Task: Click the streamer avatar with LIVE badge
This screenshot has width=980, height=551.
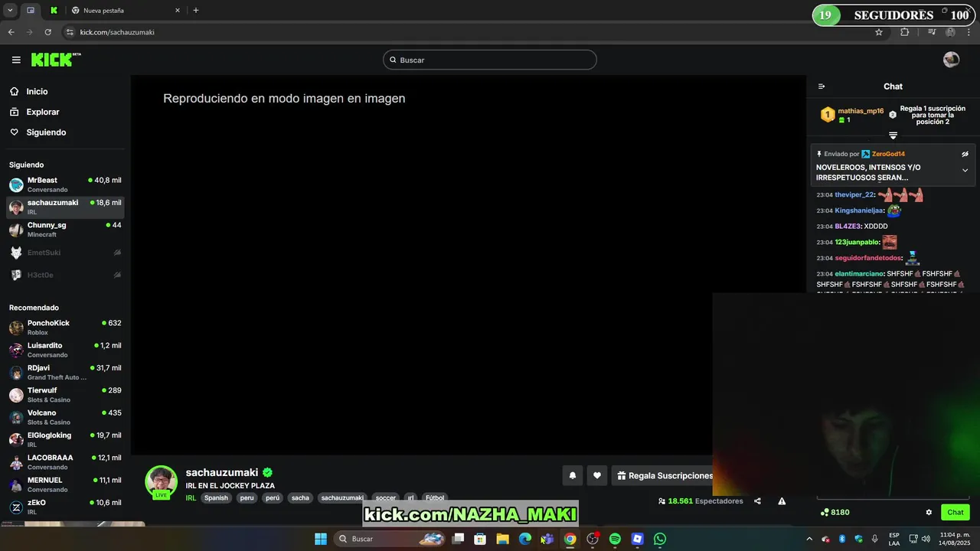Action: pos(162,482)
